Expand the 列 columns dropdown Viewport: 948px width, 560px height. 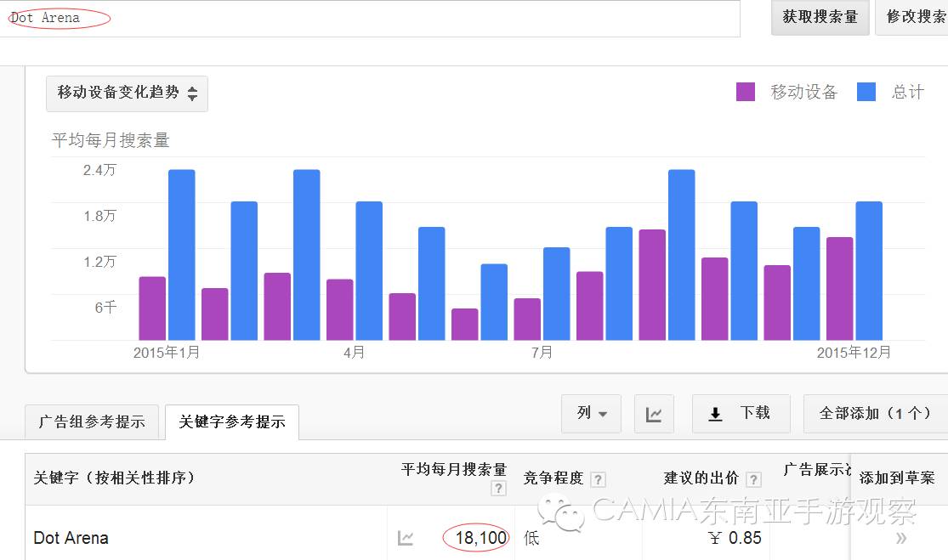coord(591,414)
